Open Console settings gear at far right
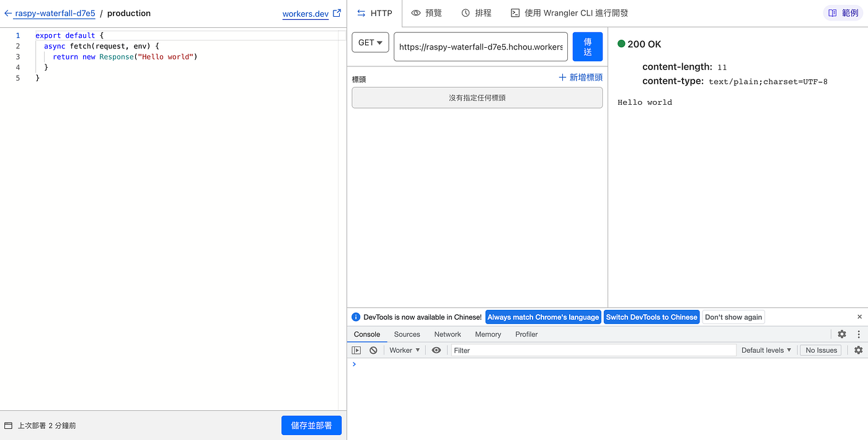The width and height of the screenshot is (868, 440). [858, 350]
